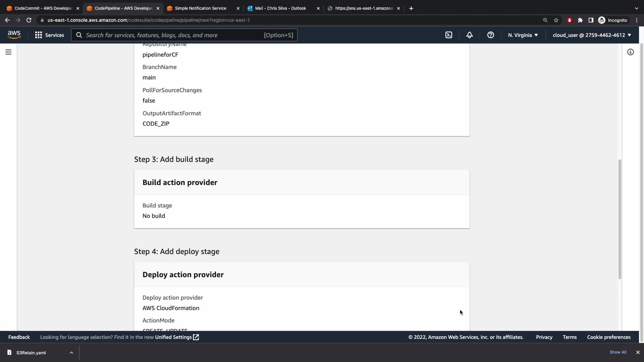Open the left navigation hamburger menu
644x362 pixels.
8,52
